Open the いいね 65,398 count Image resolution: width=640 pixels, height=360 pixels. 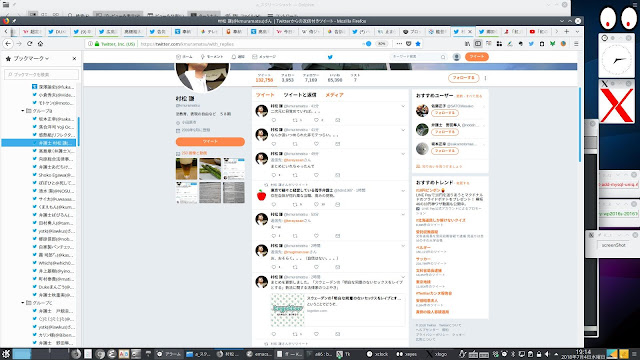pyautogui.click(x=335, y=78)
